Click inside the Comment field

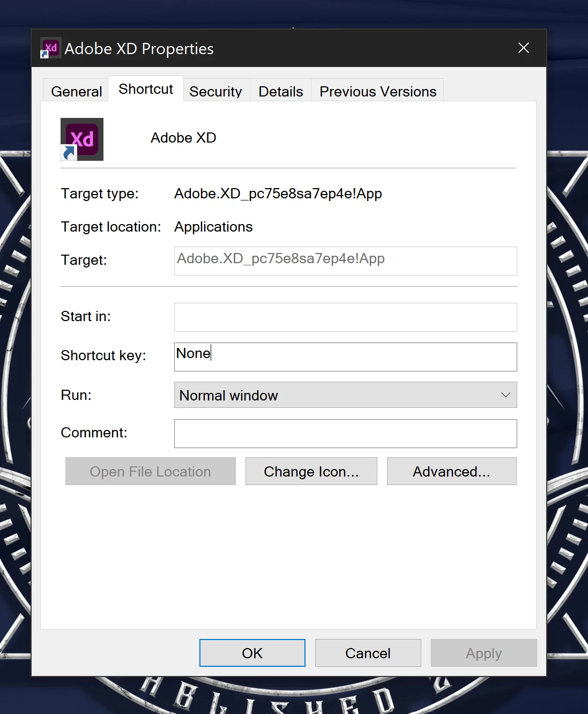click(x=346, y=434)
